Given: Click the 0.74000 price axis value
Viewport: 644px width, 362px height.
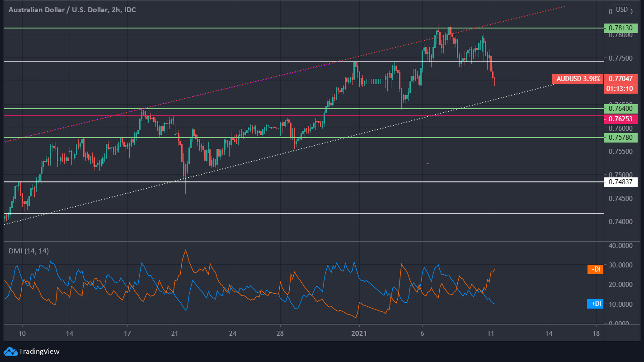Looking at the screenshot, I should coord(620,221).
